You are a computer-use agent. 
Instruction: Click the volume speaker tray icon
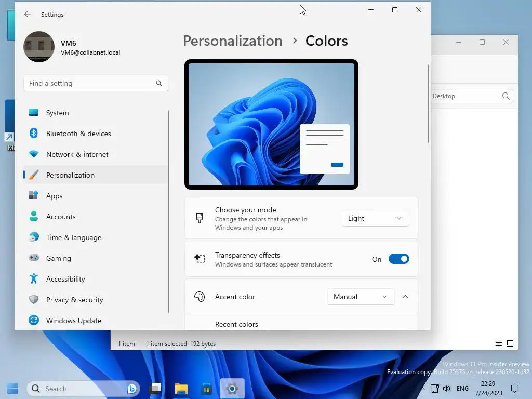(x=446, y=389)
